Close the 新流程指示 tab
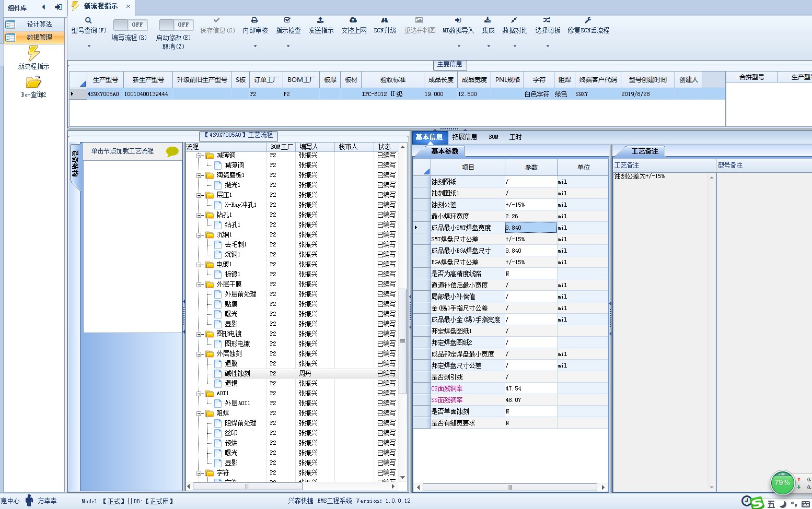The image size is (812, 509). pyautogui.click(x=128, y=6)
